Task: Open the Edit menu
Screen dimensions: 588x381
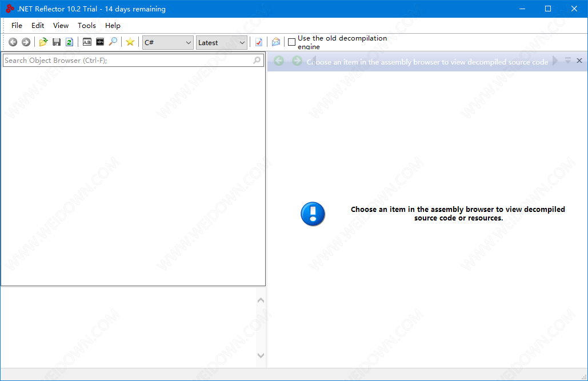Action: point(38,26)
